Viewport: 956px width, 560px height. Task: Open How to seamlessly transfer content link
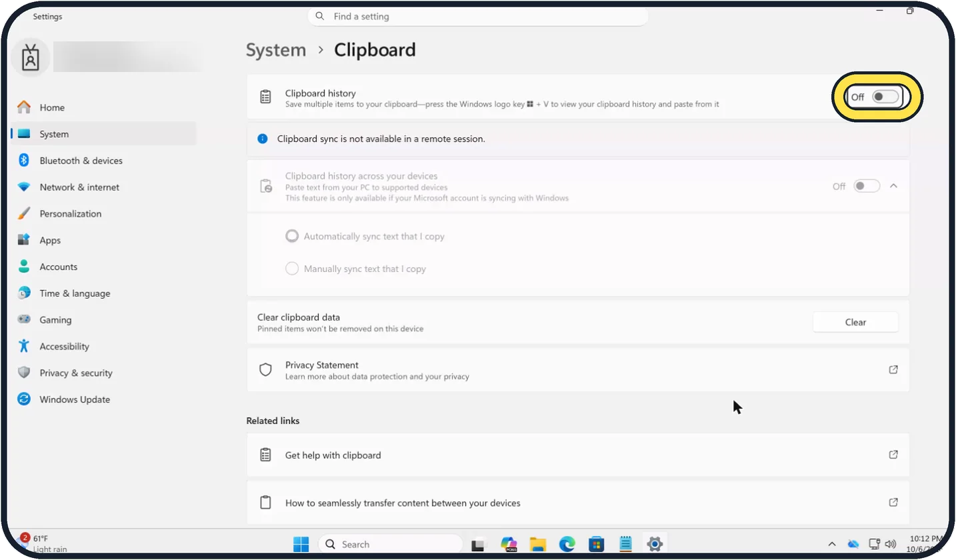tap(578, 503)
